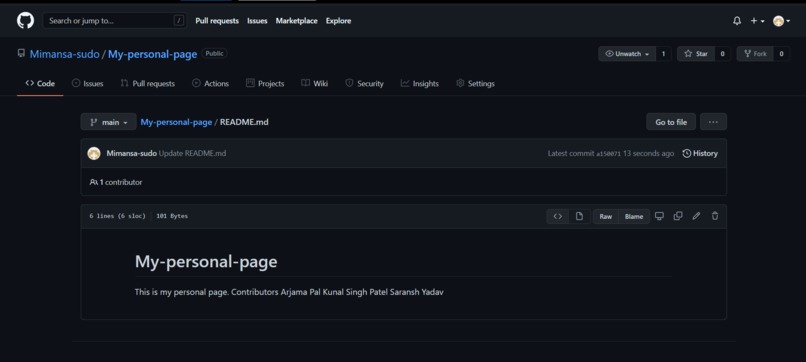The height and width of the screenshot is (362, 806).
Task: Switch to the Actions tab
Action: [210, 83]
